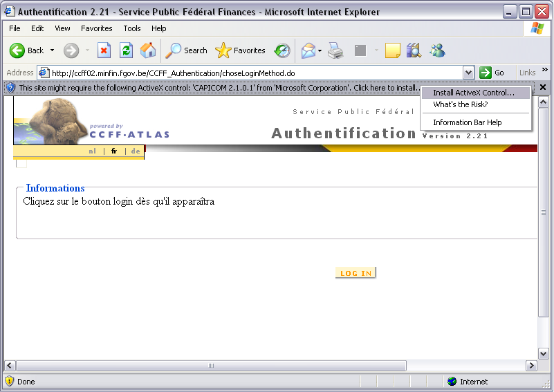Open the Help menu
The image size is (554, 392).
pos(158,28)
